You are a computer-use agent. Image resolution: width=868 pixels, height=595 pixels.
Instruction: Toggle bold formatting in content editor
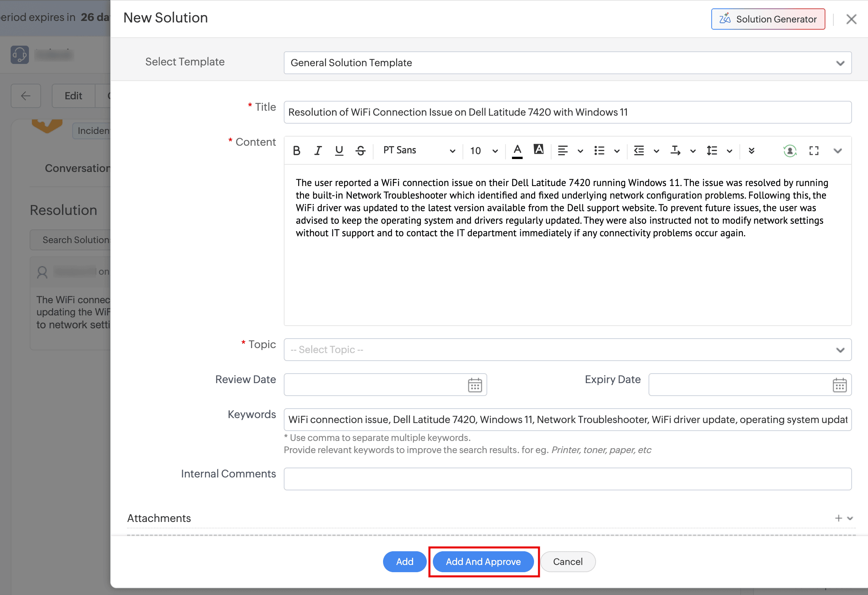click(x=297, y=151)
